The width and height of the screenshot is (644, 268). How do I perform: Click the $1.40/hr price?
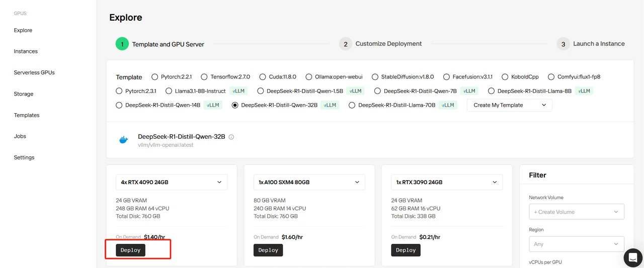tap(154, 237)
